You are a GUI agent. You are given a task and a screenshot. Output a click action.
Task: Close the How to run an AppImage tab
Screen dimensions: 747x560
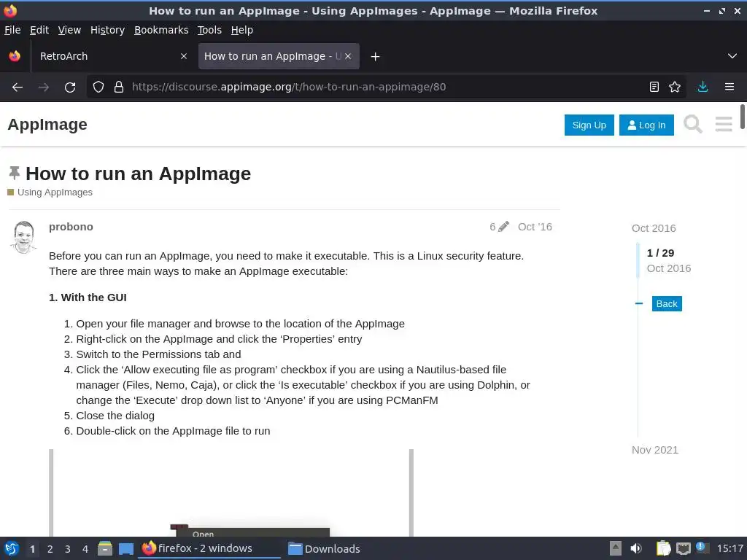pyautogui.click(x=348, y=56)
